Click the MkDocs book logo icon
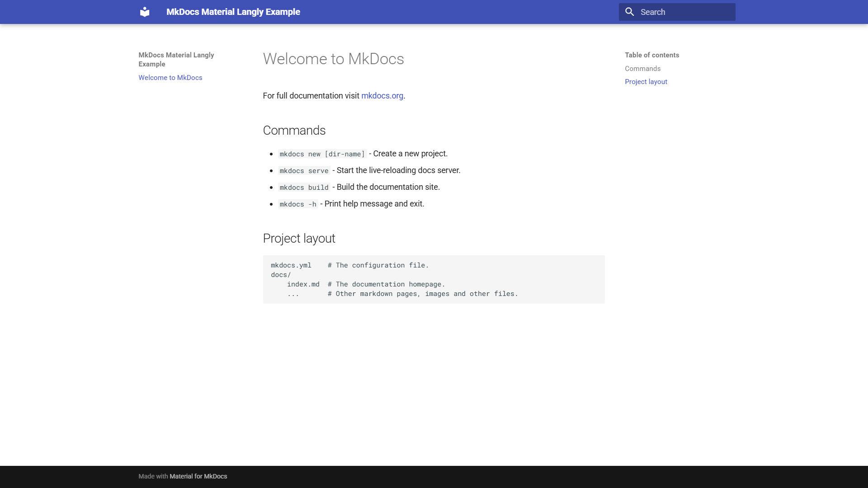 coord(145,12)
